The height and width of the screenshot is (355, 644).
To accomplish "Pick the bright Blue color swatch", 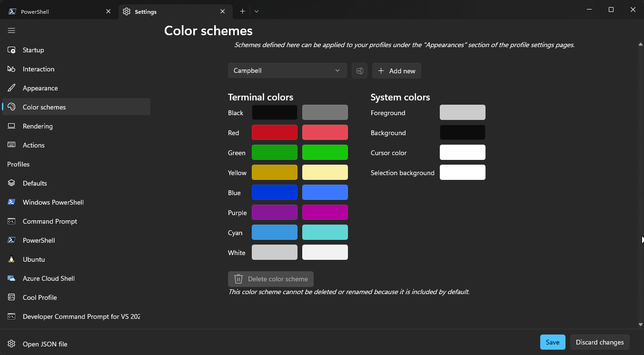I will coord(325,192).
